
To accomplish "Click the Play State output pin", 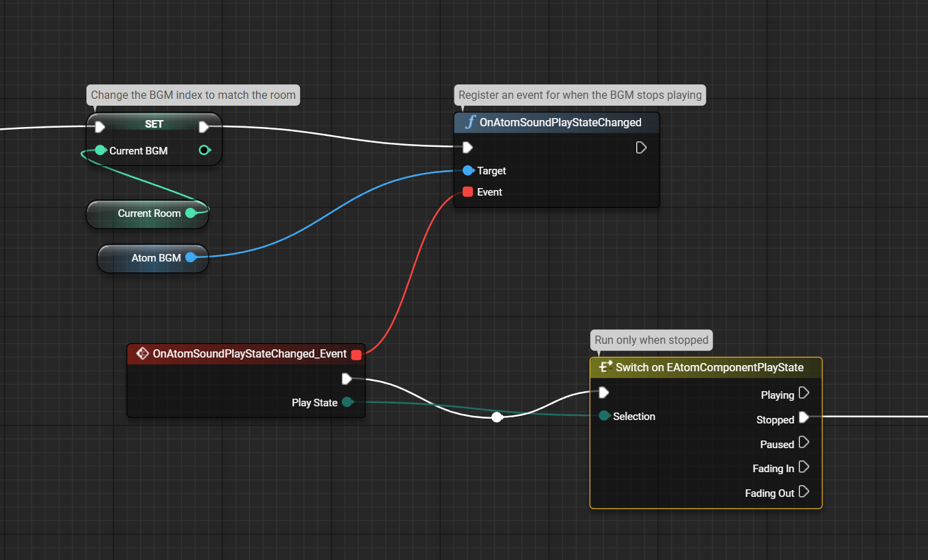I will (x=347, y=402).
